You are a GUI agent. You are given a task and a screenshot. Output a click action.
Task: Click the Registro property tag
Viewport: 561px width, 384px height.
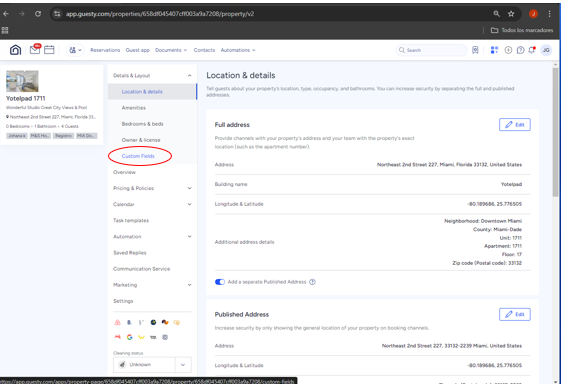[x=63, y=136]
